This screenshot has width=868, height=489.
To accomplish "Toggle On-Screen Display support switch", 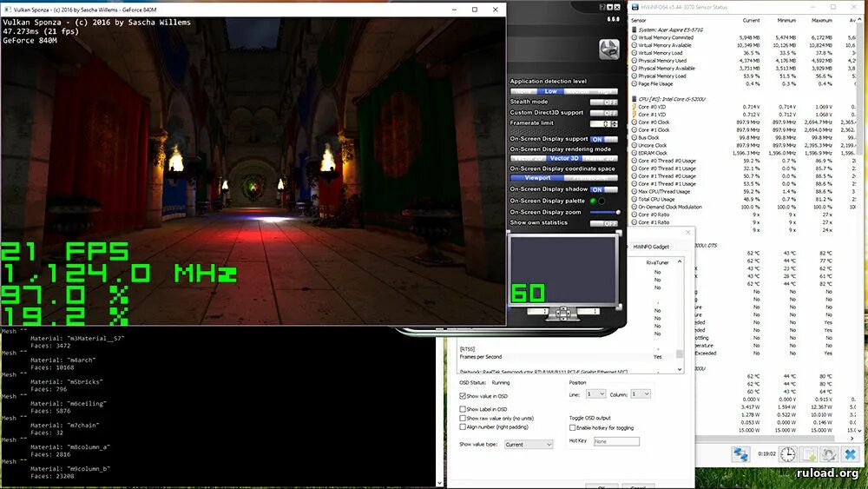I will (x=603, y=139).
